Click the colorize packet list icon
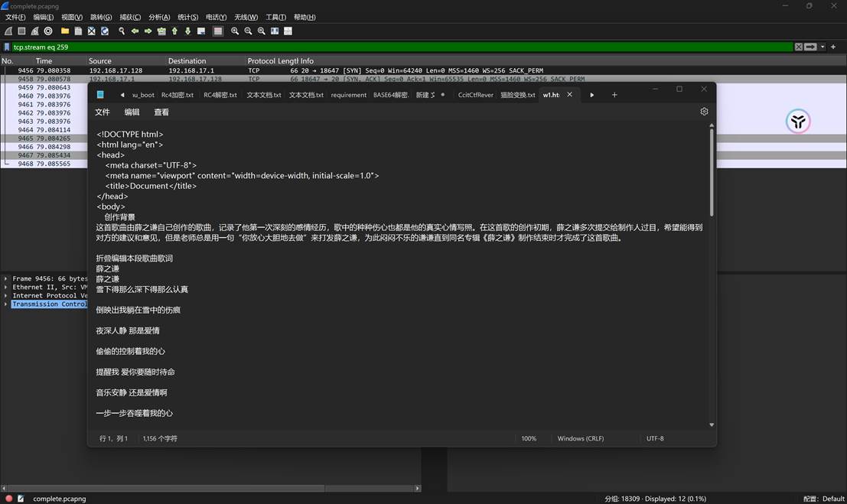The width and height of the screenshot is (847, 504). tap(217, 31)
